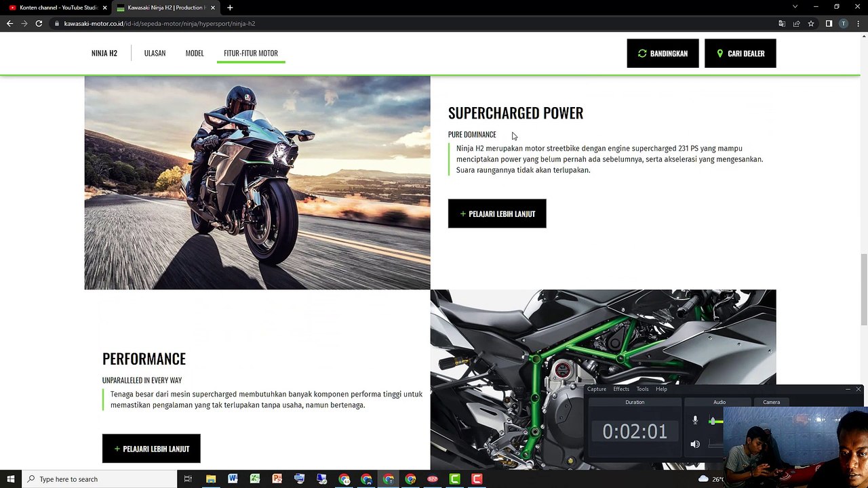Click the translate page icon
Screen dimensions: 868x488
click(x=782, y=24)
